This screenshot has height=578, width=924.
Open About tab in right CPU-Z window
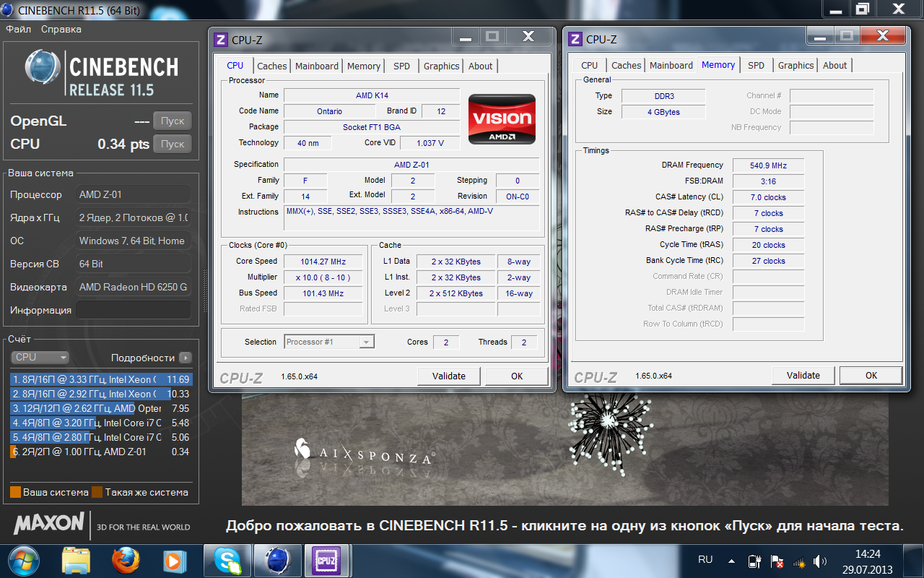[x=835, y=65]
